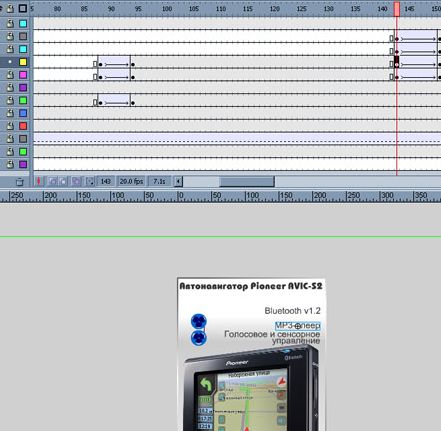This screenshot has width=441, height=431.
Task: Click the red Center Frame button
Action: [x=39, y=181]
